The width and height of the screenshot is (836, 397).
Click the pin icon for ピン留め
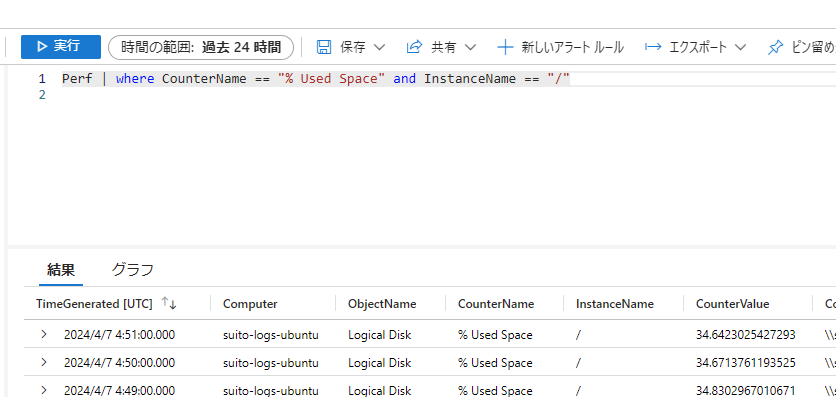click(775, 47)
